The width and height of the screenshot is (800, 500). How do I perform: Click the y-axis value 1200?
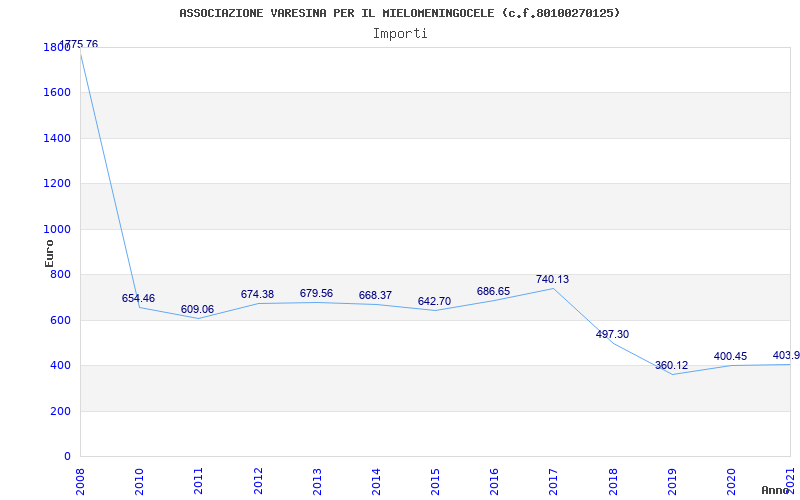coord(57,184)
